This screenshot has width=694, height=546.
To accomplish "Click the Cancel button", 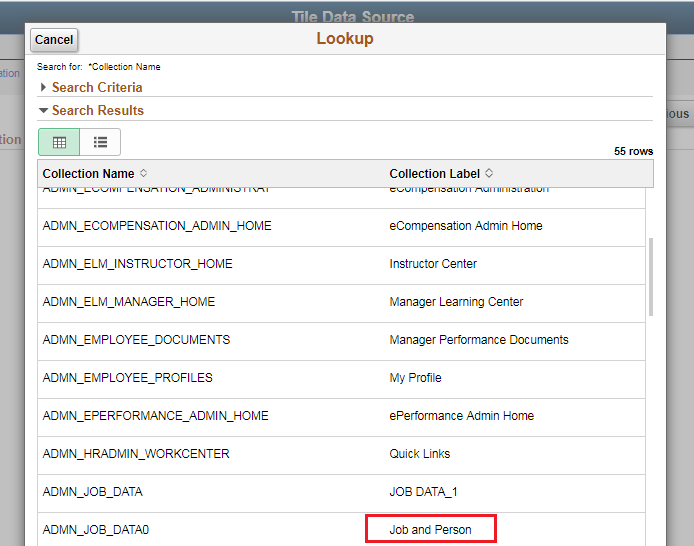I will tap(54, 40).
